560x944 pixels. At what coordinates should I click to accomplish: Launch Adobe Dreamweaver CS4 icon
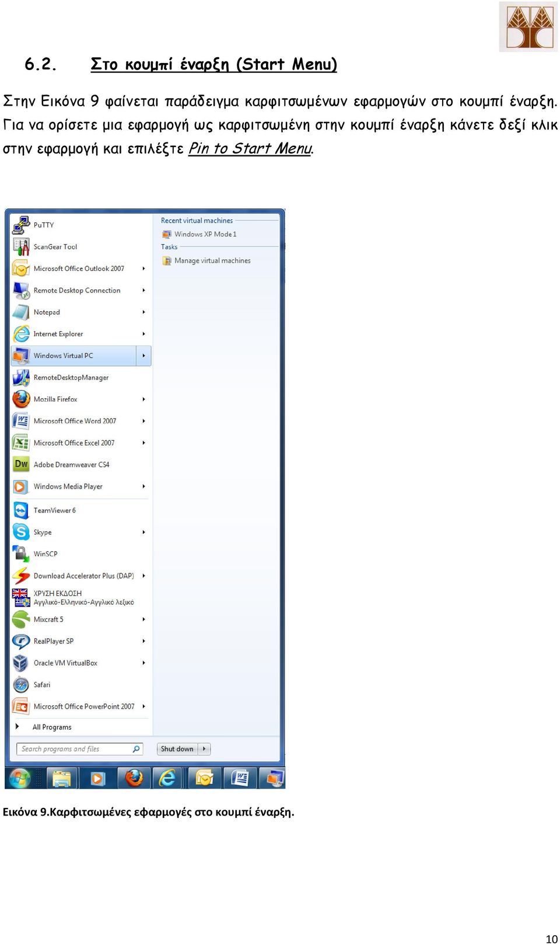click(22, 465)
